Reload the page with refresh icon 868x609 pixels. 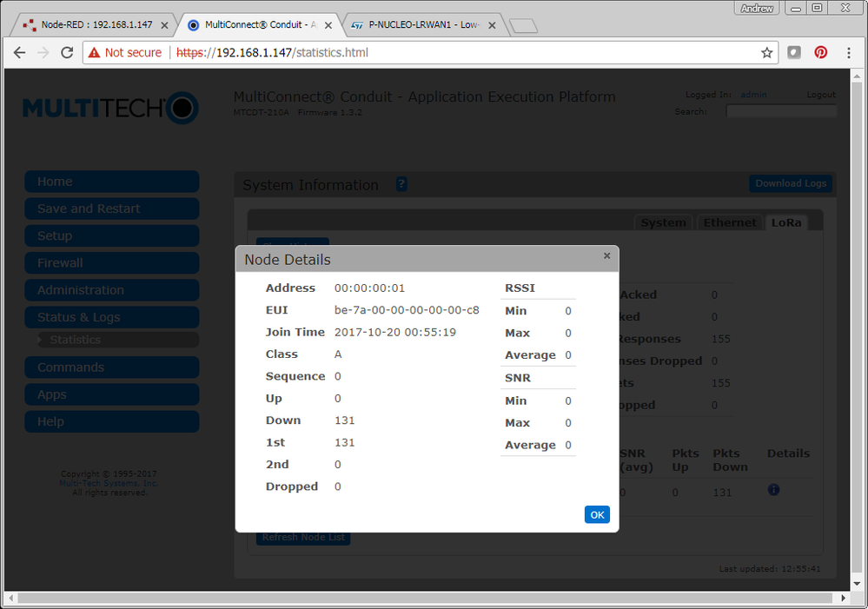coord(67,53)
